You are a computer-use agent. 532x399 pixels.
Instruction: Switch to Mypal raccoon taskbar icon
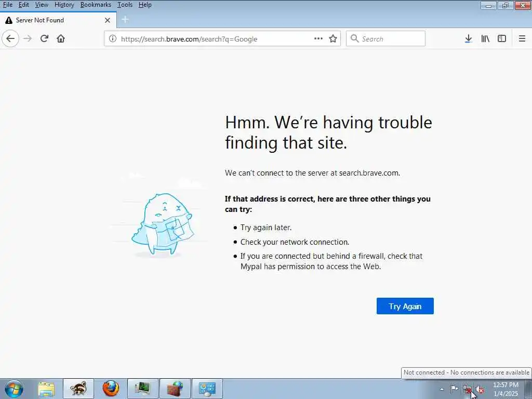pyautogui.click(x=78, y=389)
